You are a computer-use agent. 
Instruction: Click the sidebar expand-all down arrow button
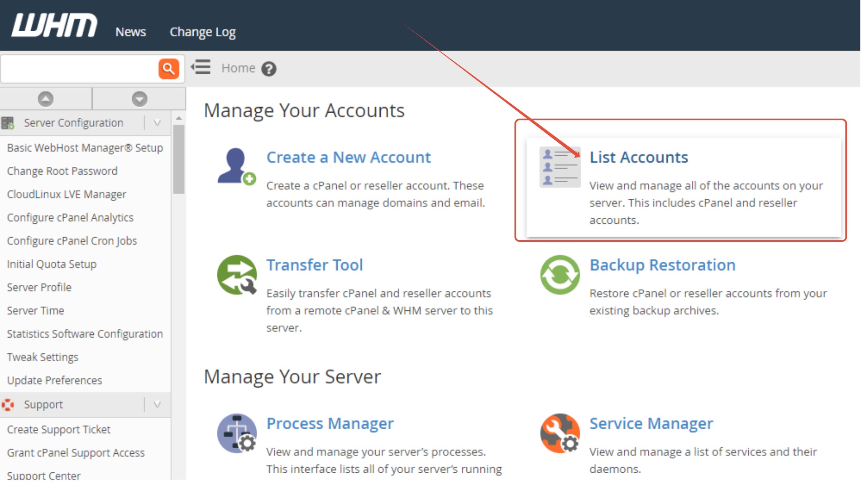pos(139,99)
